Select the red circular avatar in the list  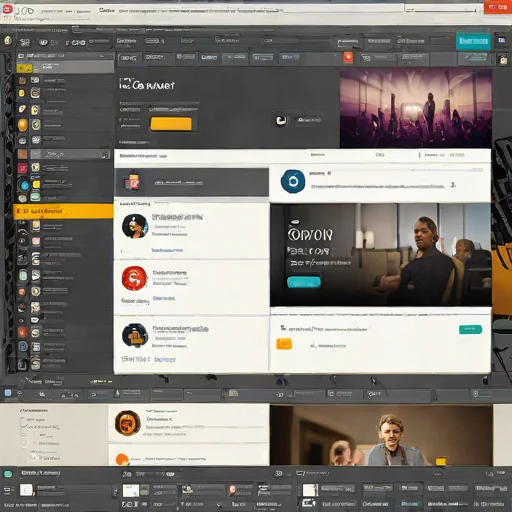(134, 278)
